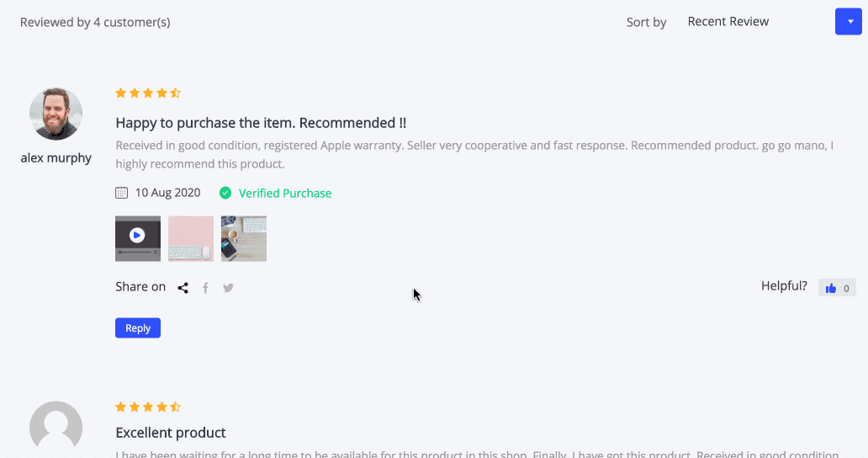868x458 pixels.
Task: Play the review video thumbnail
Action: (x=138, y=239)
